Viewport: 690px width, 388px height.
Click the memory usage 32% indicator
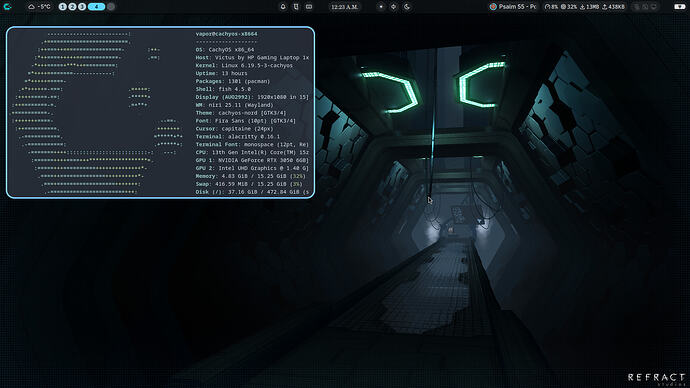tap(569, 7)
